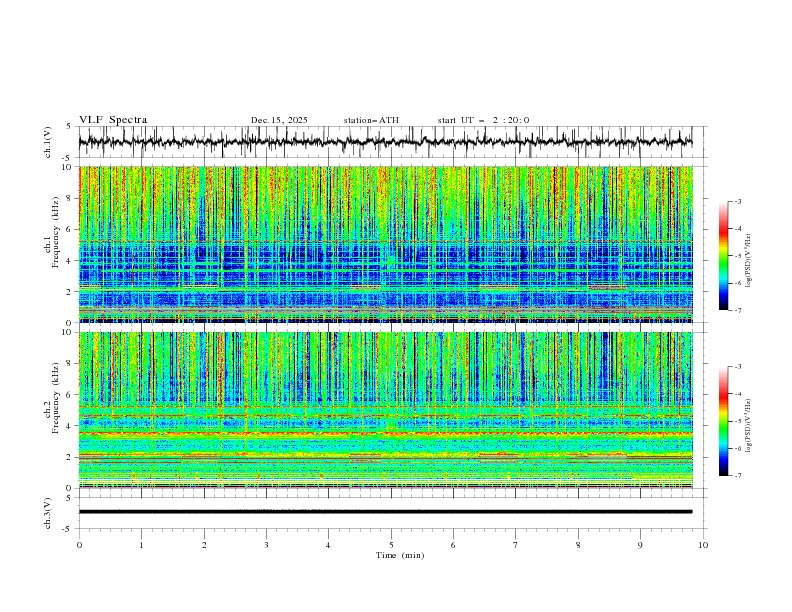Viewport: 792px width, 612px height.
Task: Click time axis tick label "4"
Action: 328,545
